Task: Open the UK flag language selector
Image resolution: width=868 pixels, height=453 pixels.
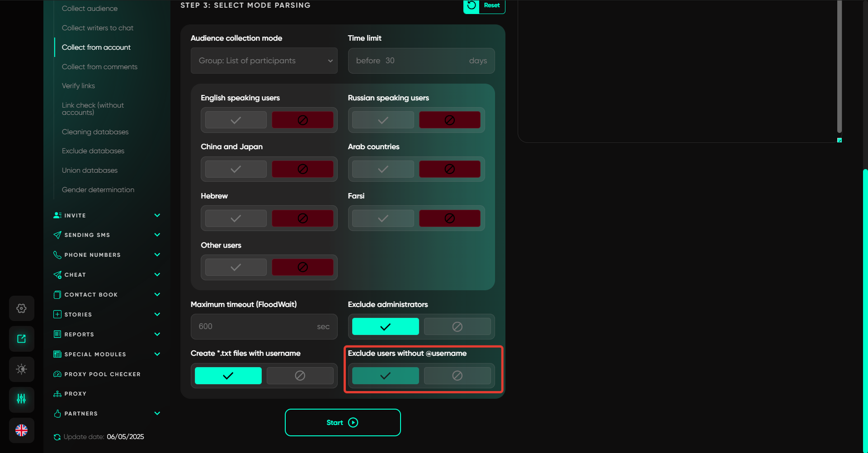Action: pyautogui.click(x=21, y=430)
